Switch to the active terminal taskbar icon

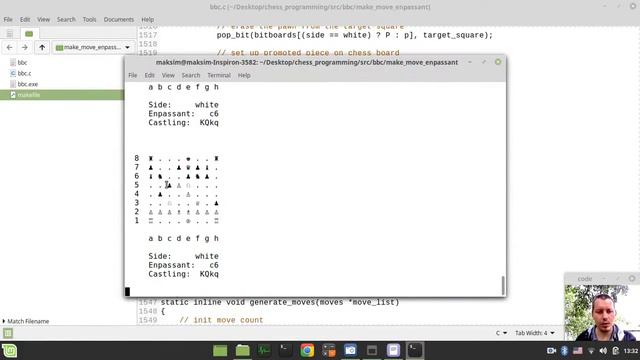coord(415,351)
